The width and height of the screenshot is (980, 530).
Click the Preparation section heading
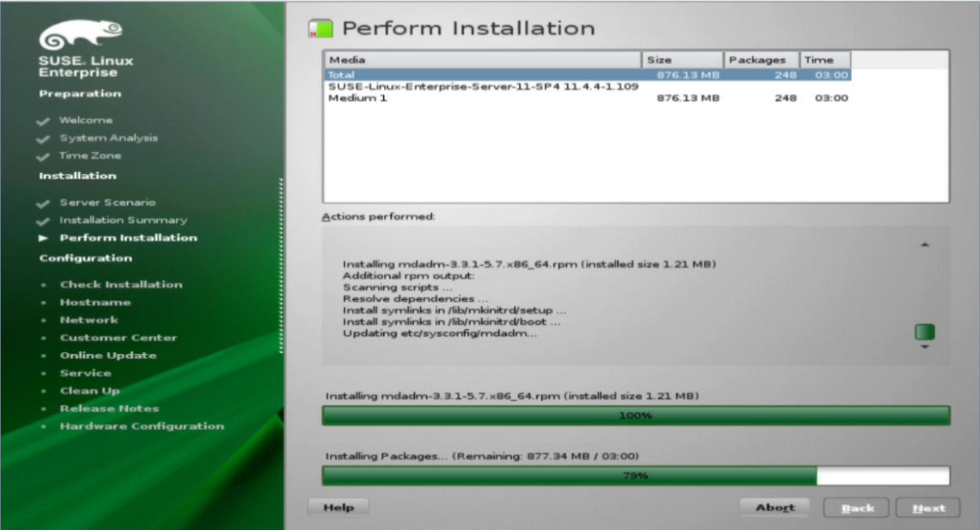pyautogui.click(x=79, y=94)
